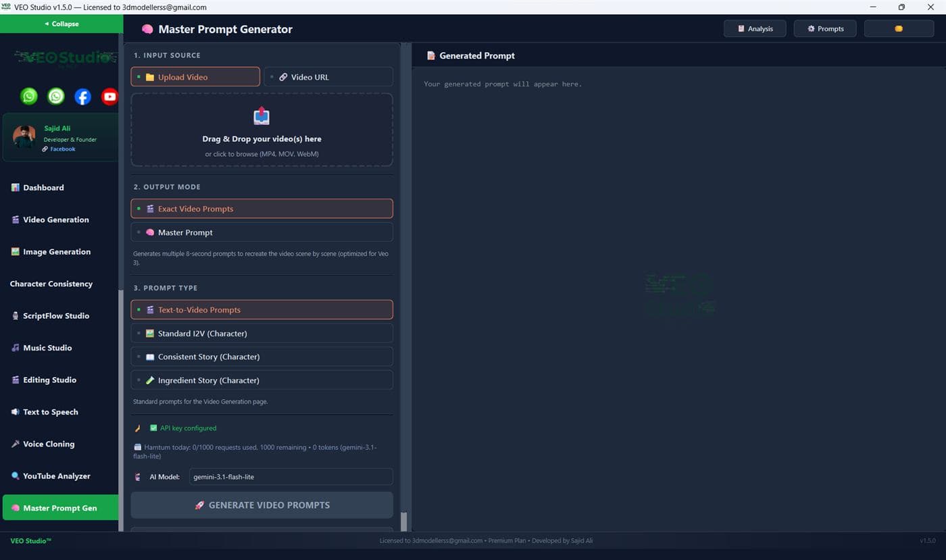Select Master Prompt Gen sidebar item
Viewport: 946px width, 560px height.
59,508
